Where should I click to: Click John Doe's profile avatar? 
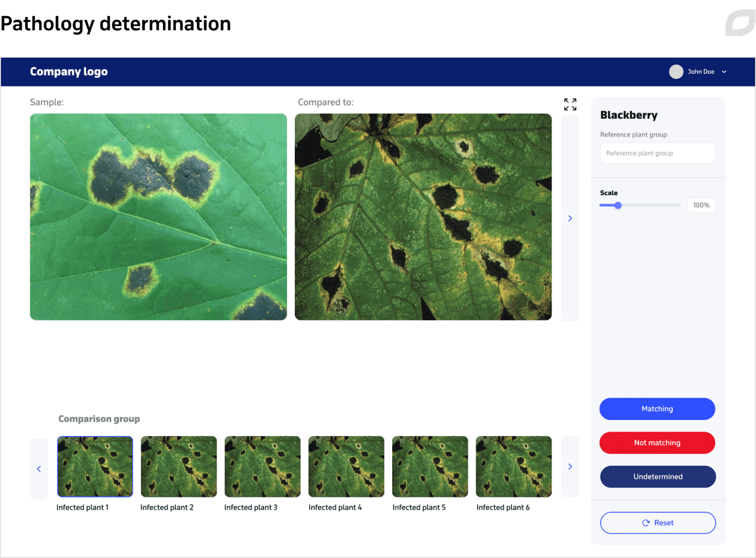click(676, 72)
